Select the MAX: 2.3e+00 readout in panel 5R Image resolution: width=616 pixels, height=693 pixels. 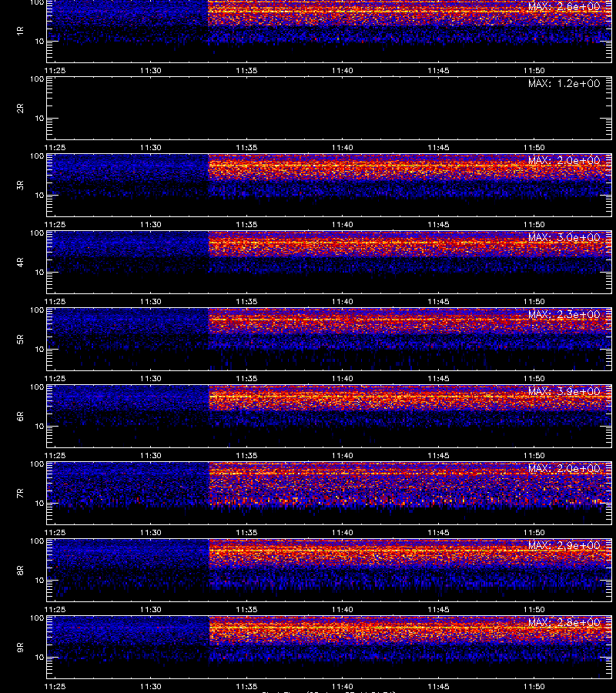tap(564, 315)
